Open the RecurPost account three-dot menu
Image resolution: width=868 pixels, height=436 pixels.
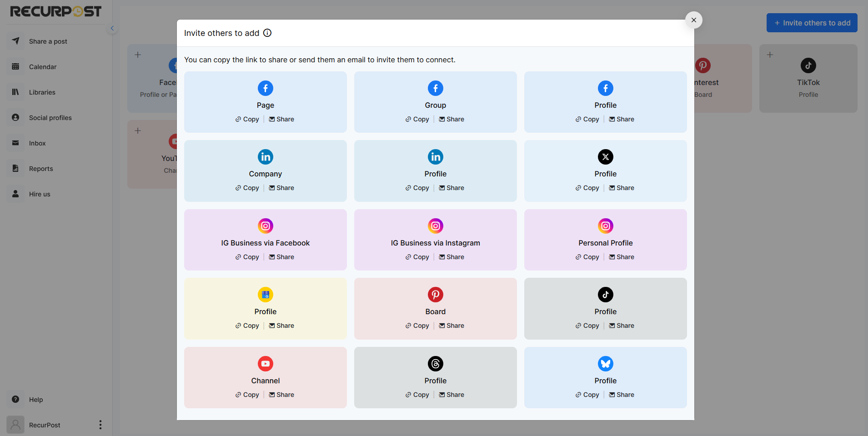click(x=100, y=425)
